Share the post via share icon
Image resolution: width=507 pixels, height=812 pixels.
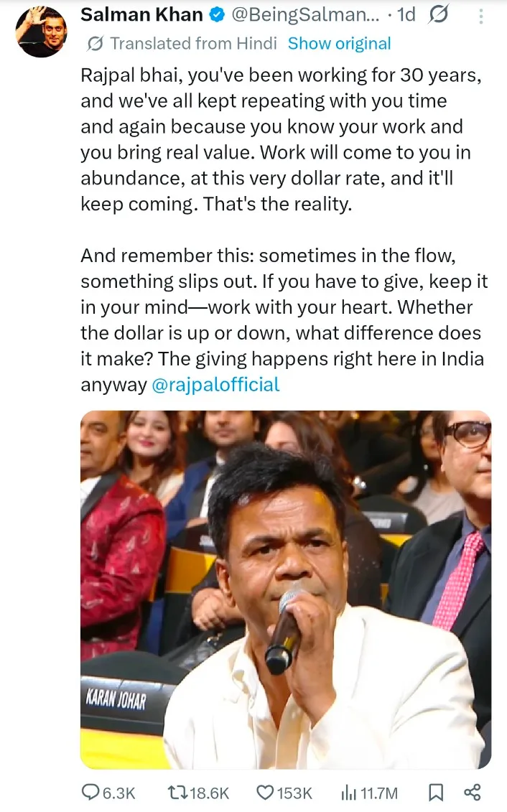(472, 793)
